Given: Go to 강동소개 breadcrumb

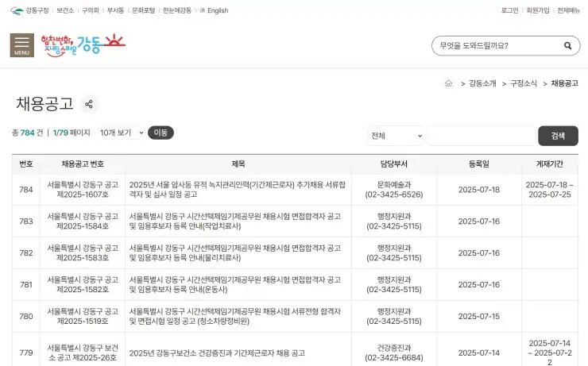Looking at the screenshot, I should (482, 83).
